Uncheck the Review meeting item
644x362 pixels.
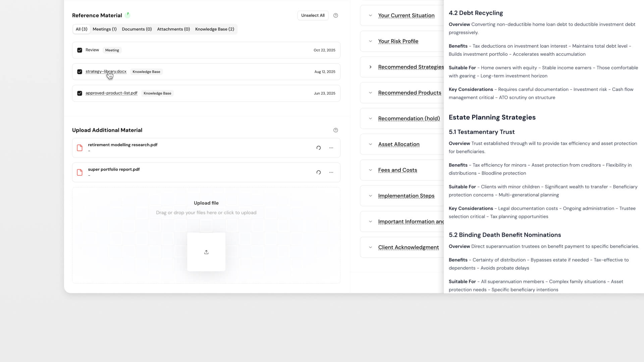[x=79, y=50]
